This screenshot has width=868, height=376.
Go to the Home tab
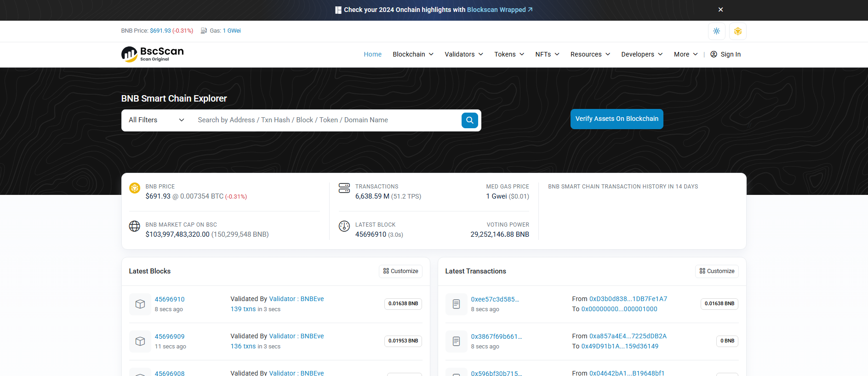tap(373, 54)
